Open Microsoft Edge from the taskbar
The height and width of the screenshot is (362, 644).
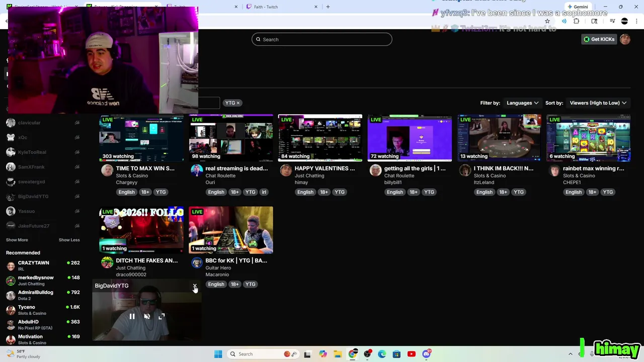[382, 354]
